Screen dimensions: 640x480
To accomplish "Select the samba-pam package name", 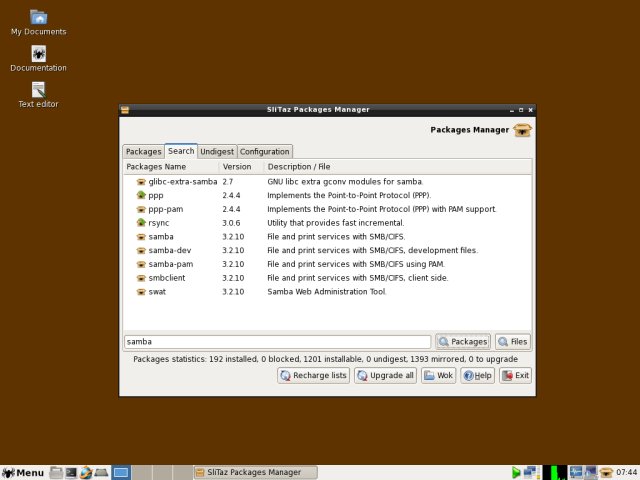I will click(171, 264).
